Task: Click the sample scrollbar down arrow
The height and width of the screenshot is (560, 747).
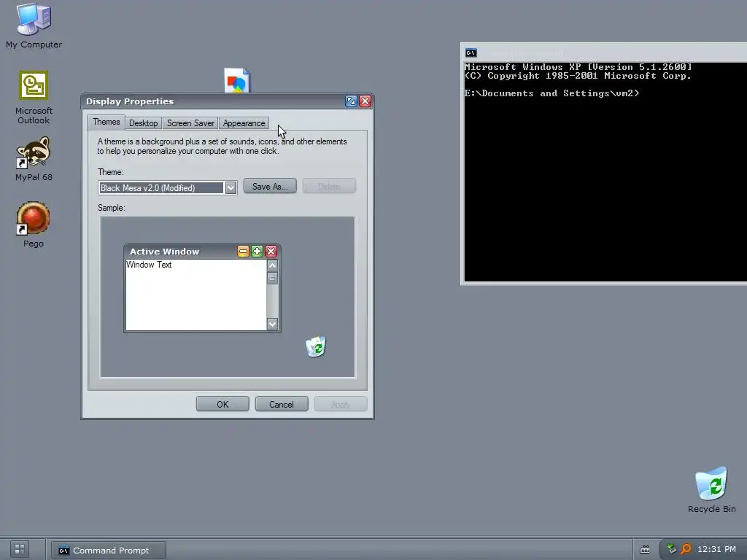Action: [273, 324]
